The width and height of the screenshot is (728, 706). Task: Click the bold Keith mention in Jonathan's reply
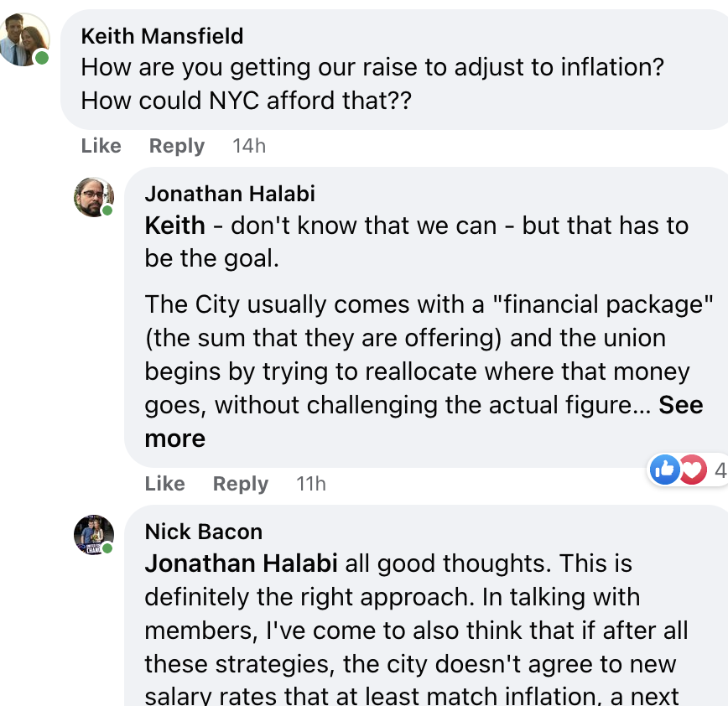(x=174, y=226)
